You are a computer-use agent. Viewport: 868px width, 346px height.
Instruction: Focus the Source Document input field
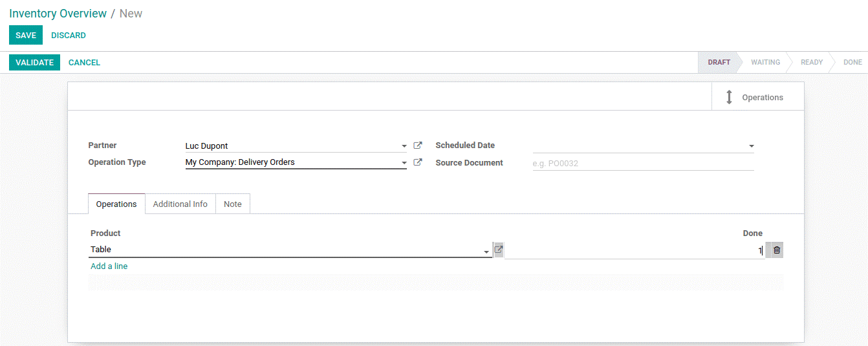[x=643, y=163]
